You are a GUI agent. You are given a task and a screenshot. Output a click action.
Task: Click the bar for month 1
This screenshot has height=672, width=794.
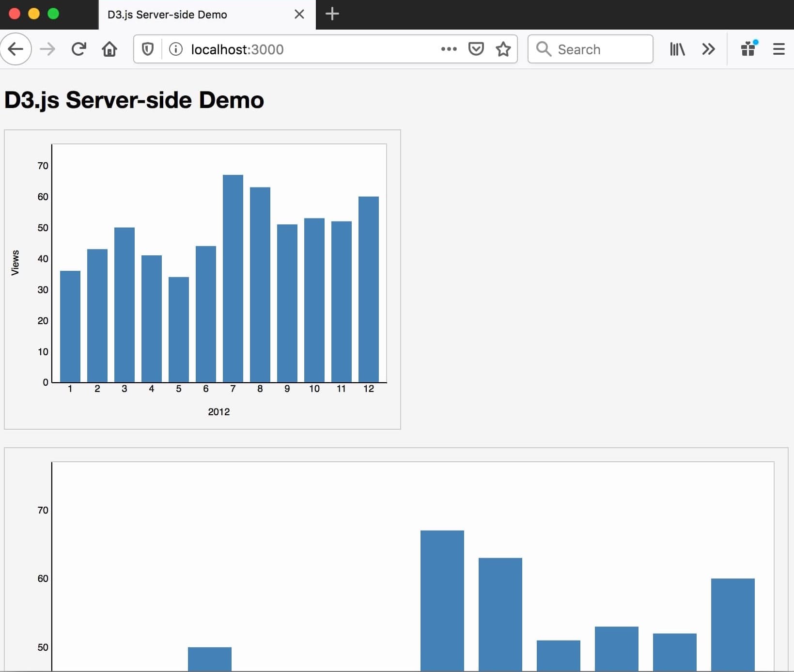pyautogui.click(x=70, y=327)
